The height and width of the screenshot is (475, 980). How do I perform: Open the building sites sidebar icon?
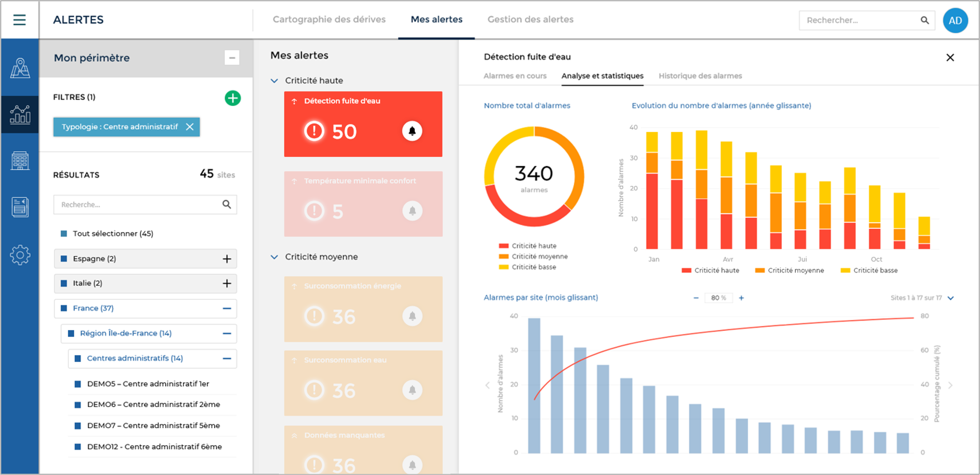point(20,161)
